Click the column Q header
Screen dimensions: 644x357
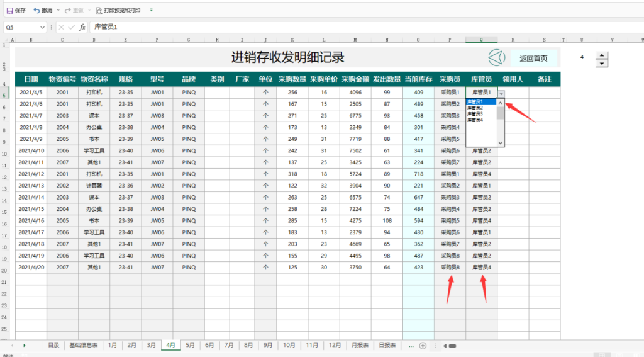pyautogui.click(x=481, y=40)
